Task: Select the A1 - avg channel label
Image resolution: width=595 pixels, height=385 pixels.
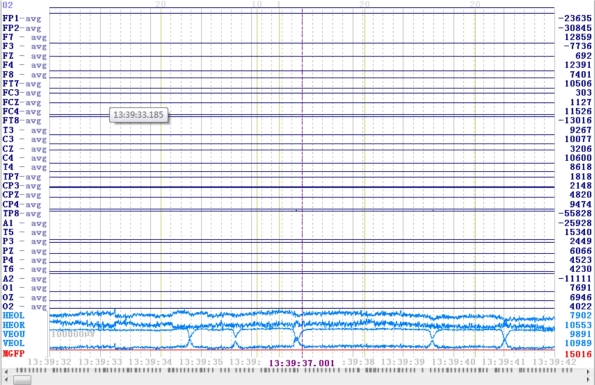Action: click(25, 223)
